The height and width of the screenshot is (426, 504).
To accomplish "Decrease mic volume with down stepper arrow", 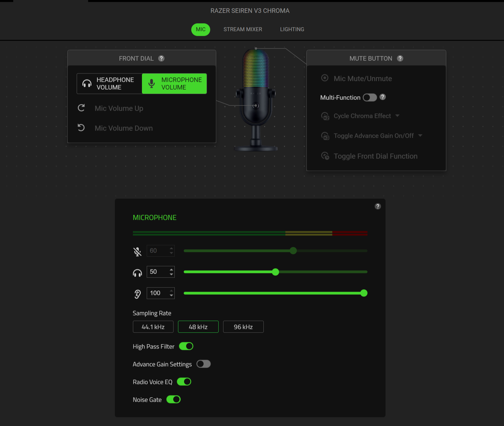I will [x=171, y=253].
